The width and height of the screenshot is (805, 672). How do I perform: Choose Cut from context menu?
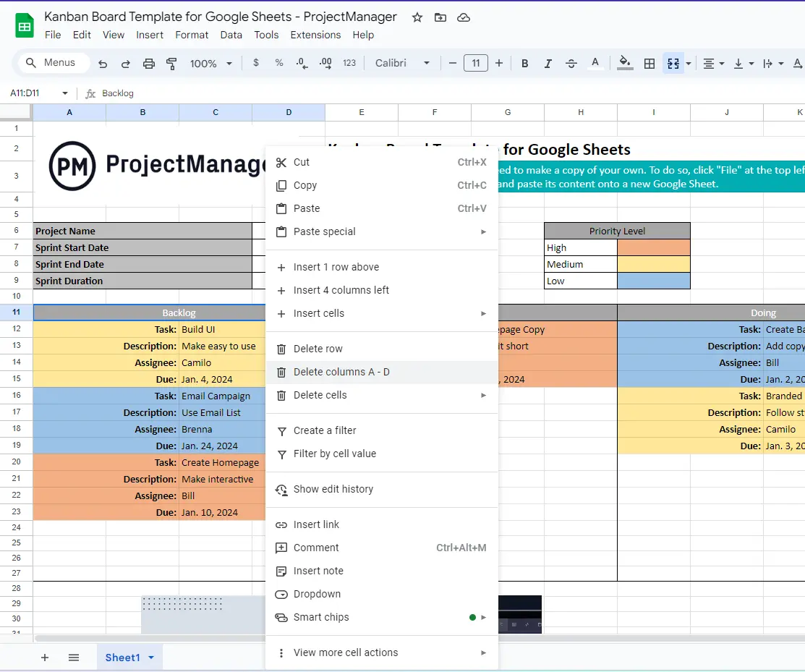381,162
